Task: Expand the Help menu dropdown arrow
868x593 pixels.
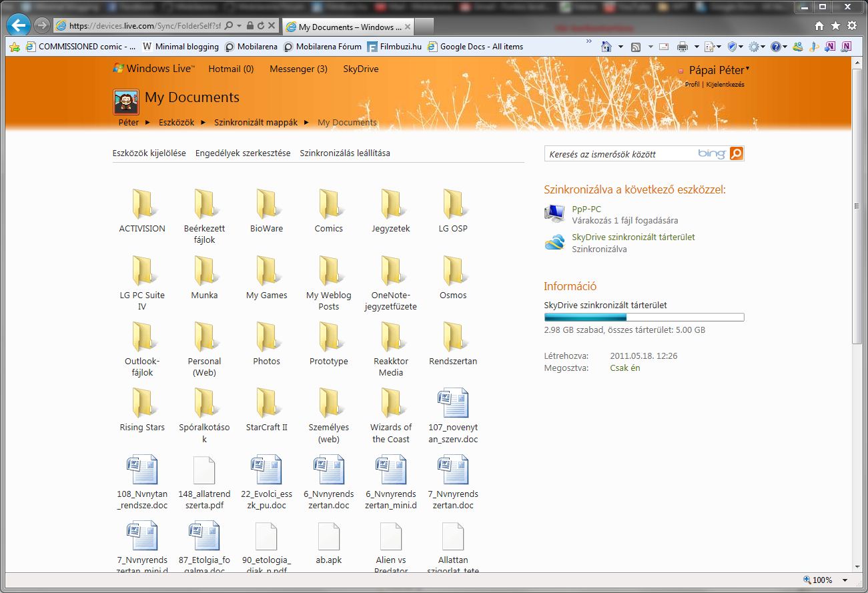Action: click(x=785, y=47)
